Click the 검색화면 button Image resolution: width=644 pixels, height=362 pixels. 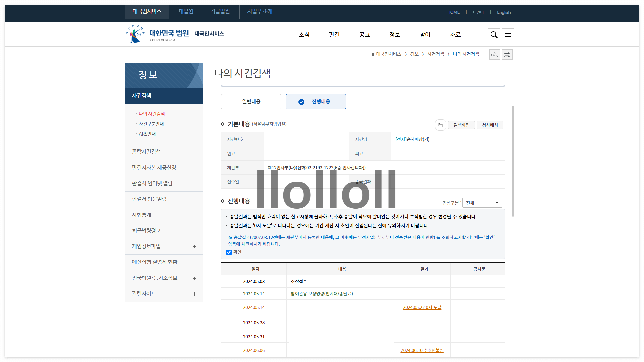click(x=462, y=125)
